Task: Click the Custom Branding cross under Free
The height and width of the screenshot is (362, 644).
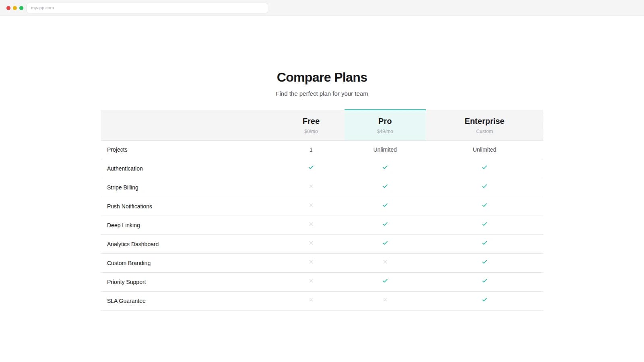Action: [x=311, y=262]
